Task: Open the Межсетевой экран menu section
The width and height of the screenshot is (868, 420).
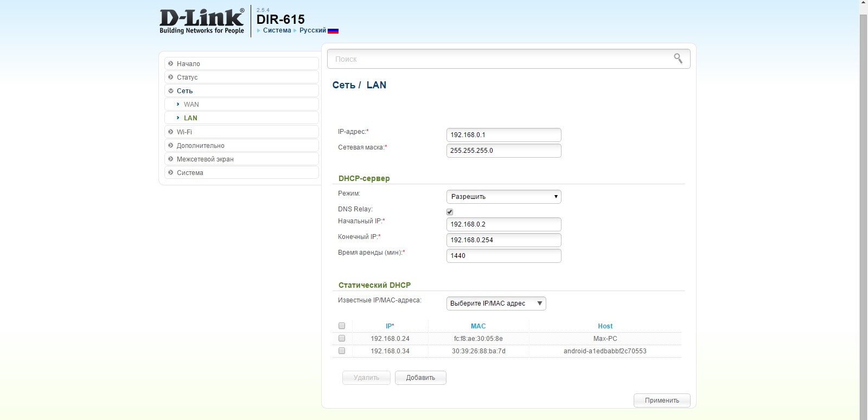Action: tap(241, 159)
